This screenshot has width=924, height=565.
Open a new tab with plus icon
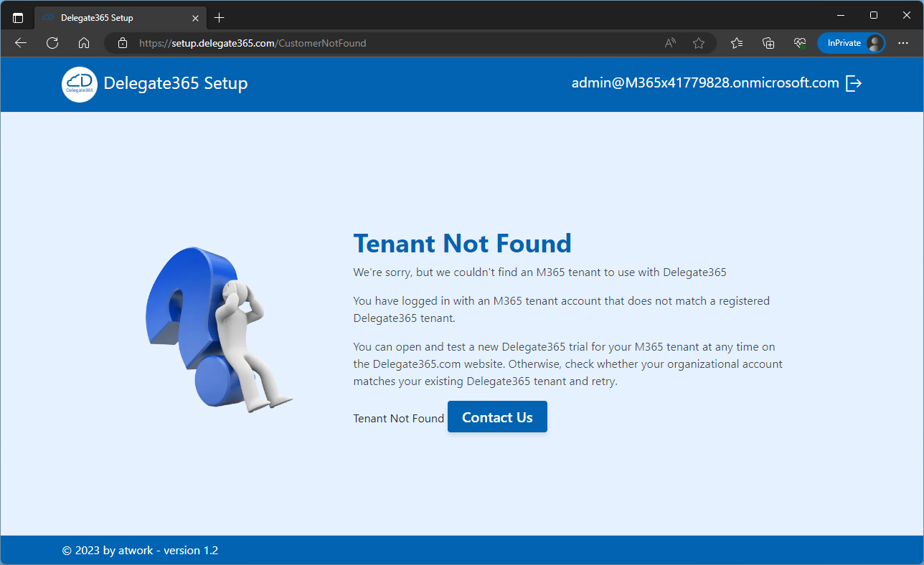[220, 17]
